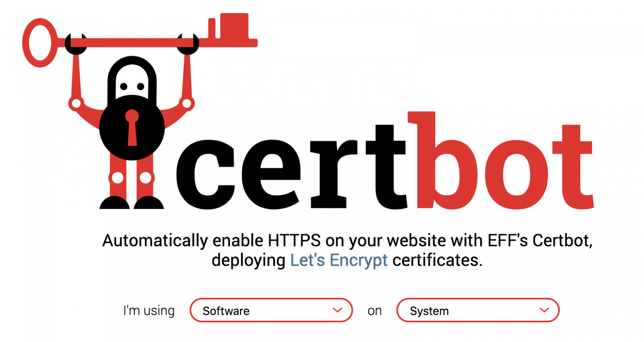Click the 'I'm using' label

point(148,311)
